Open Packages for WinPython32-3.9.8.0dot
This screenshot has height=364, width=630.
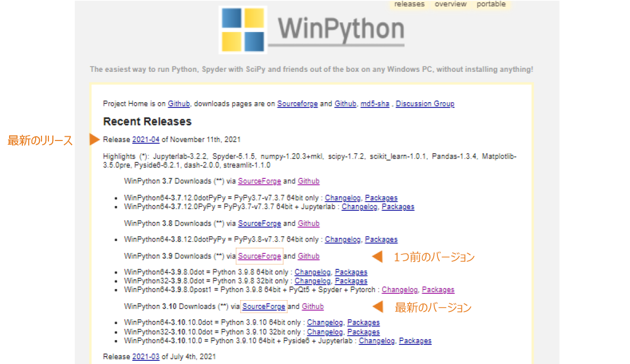[x=351, y=281]
